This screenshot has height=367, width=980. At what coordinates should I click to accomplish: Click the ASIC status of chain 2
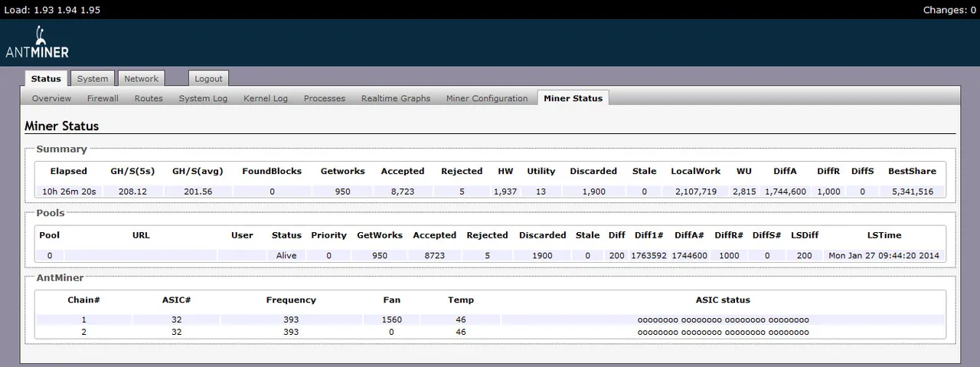click(723, 333)
